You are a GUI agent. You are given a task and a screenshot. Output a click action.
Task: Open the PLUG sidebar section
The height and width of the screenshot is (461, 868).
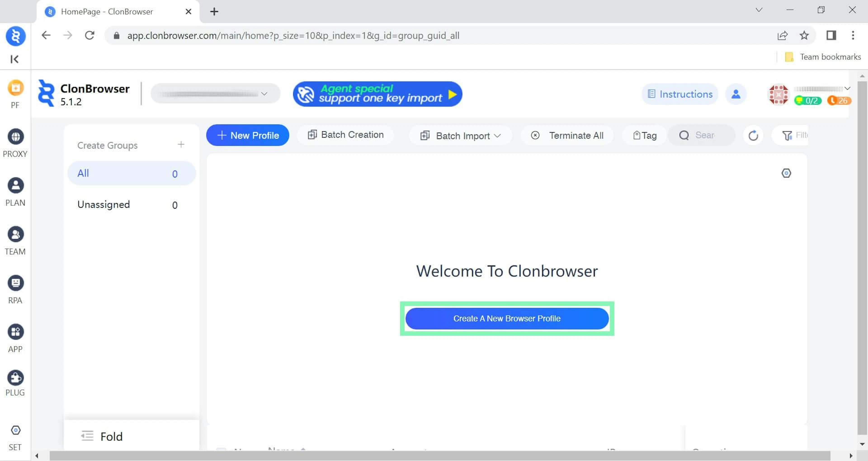(x=15, y=383)
